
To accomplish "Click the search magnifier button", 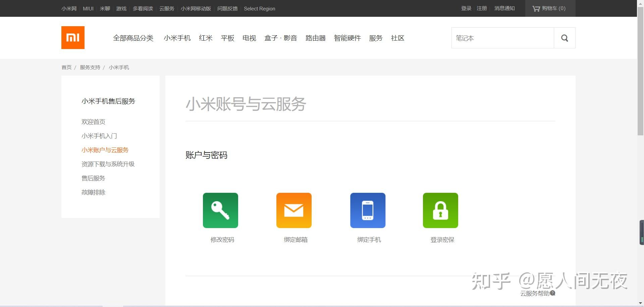I will (565, 38).
